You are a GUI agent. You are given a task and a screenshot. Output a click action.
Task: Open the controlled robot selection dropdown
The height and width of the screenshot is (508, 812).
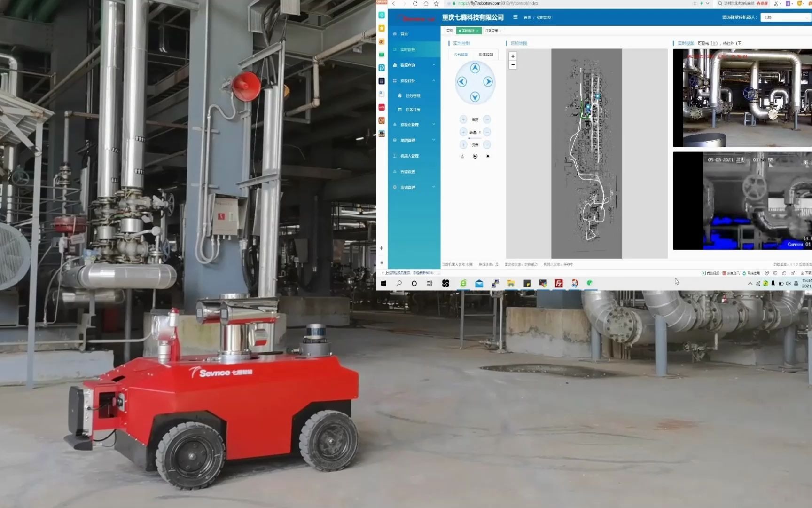[x=786, y=17]
